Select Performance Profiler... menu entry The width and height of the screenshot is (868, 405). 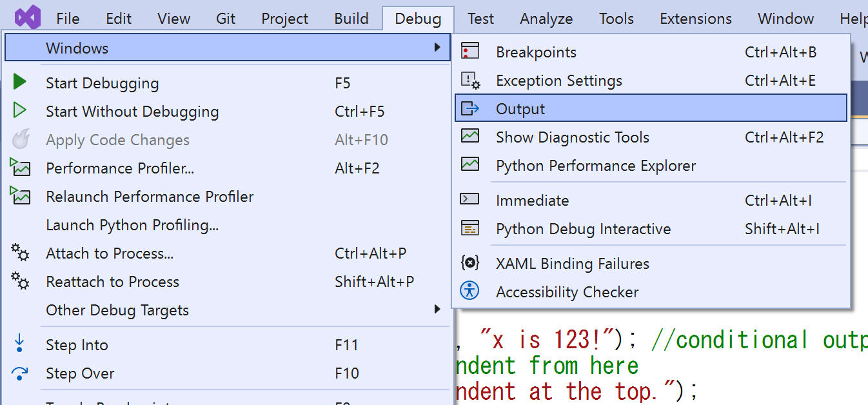(227, 168)
